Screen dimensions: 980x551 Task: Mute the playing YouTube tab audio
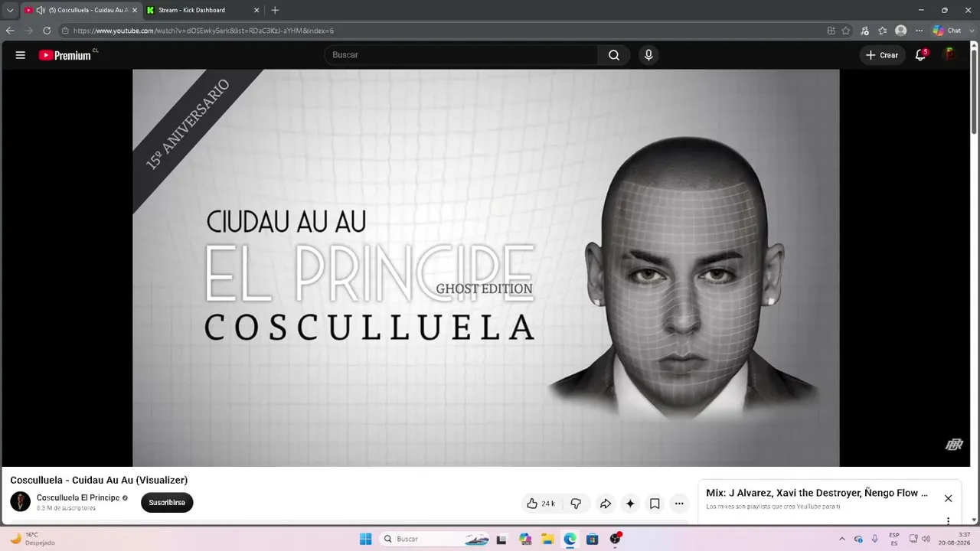41,10
